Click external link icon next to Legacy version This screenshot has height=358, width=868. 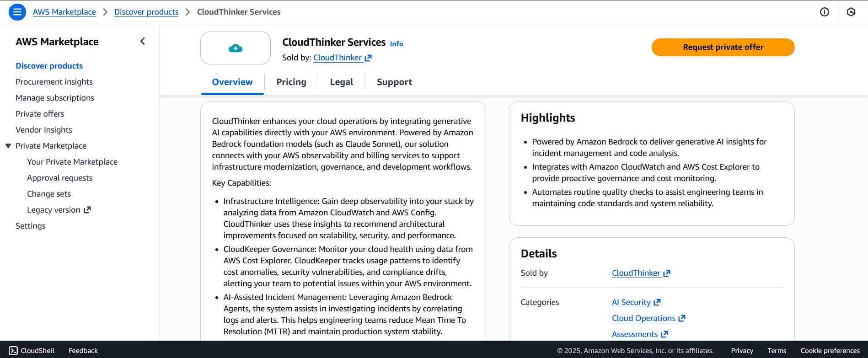(x=87, y=210)
